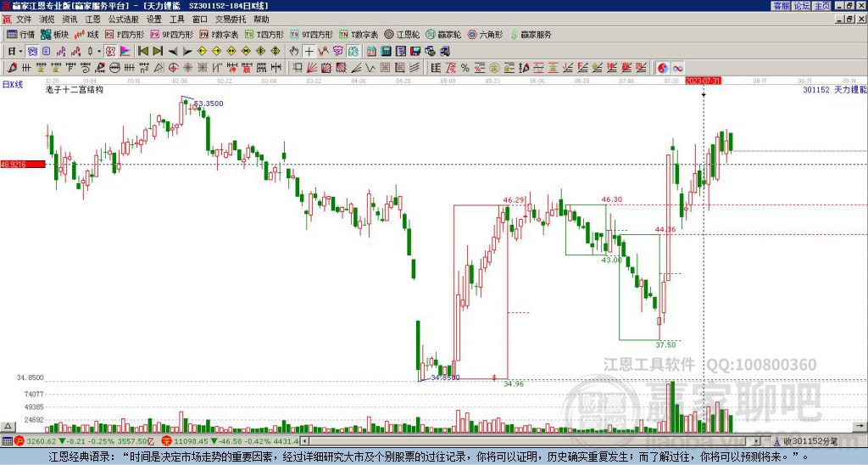Click the 301152 天力锂能 stock name
The height and width of the screenshot is (465, 868).
coord(835,89)
